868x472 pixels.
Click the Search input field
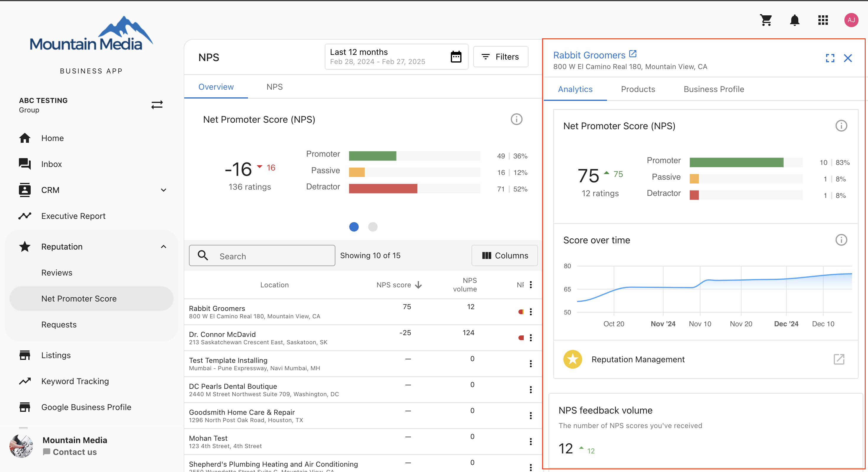click(x=262, y=255)
